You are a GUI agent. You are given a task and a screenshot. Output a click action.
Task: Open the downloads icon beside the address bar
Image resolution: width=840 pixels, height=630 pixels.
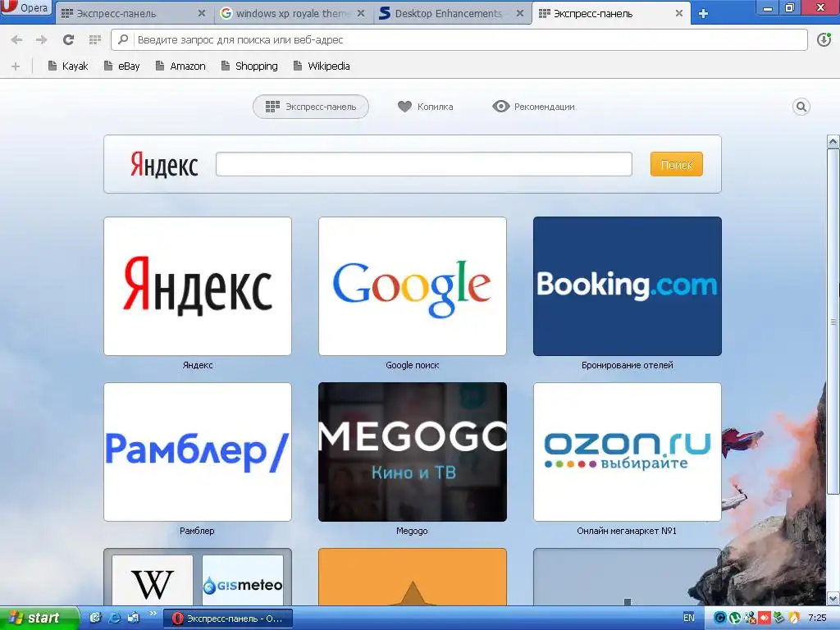pyautogui.click(x=824, y=39)
